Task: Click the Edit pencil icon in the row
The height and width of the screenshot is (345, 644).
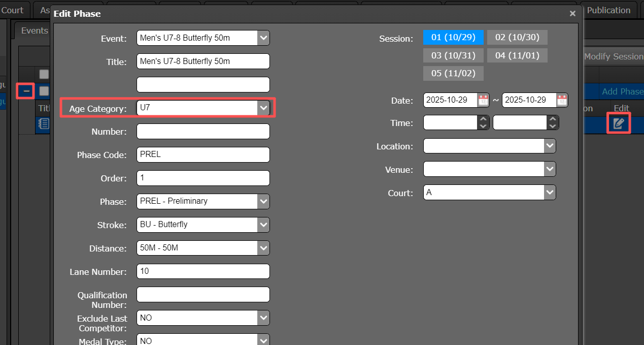Action: coord(618,123)
